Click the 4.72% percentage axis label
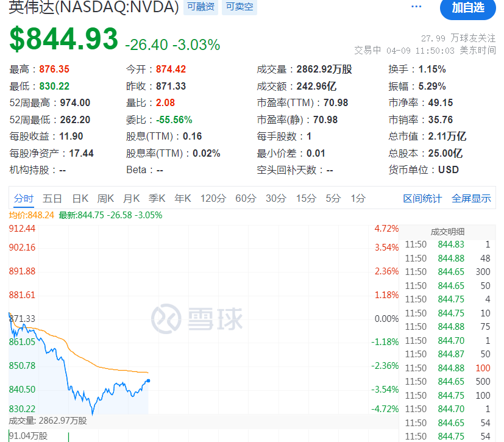504x442 pixels. pyautogui.click(x=386, y=229)
